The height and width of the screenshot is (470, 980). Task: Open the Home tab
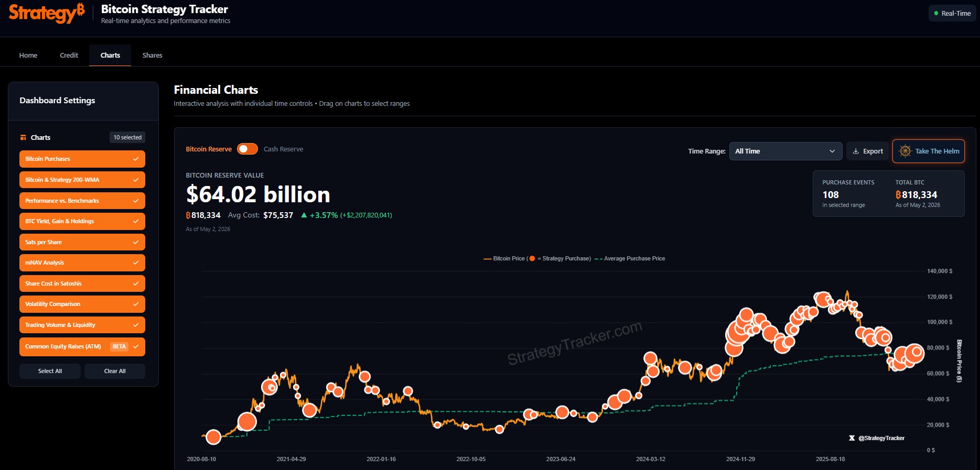point(28,56)
